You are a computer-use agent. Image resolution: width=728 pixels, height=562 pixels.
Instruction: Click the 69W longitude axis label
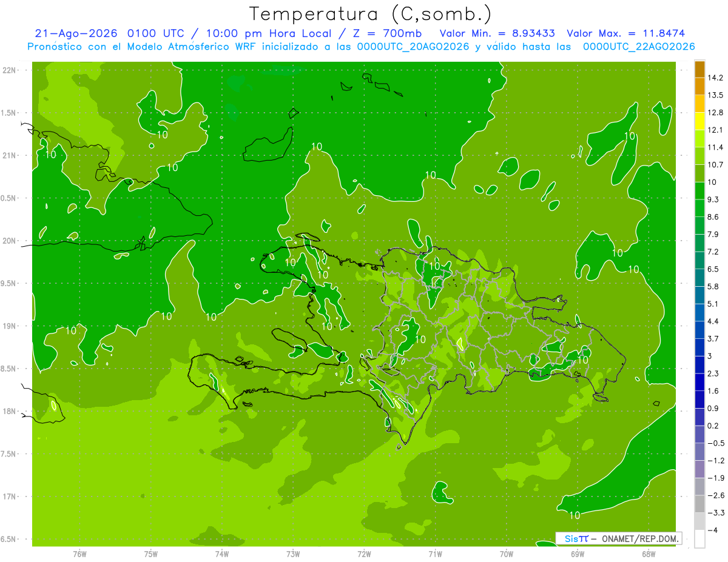coord(578,554)
